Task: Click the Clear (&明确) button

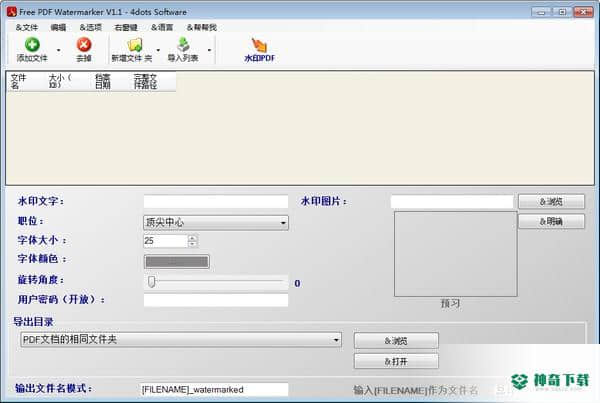Action: (x=551, y=221)
